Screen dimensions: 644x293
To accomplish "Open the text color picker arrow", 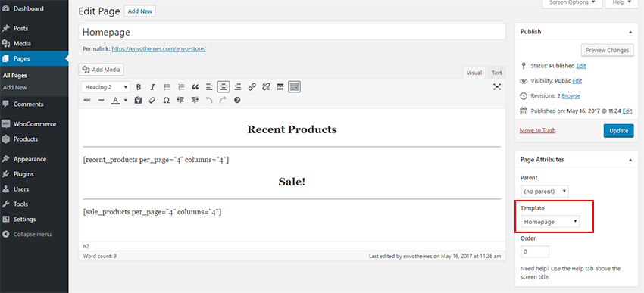I will (x=126, y=100).
